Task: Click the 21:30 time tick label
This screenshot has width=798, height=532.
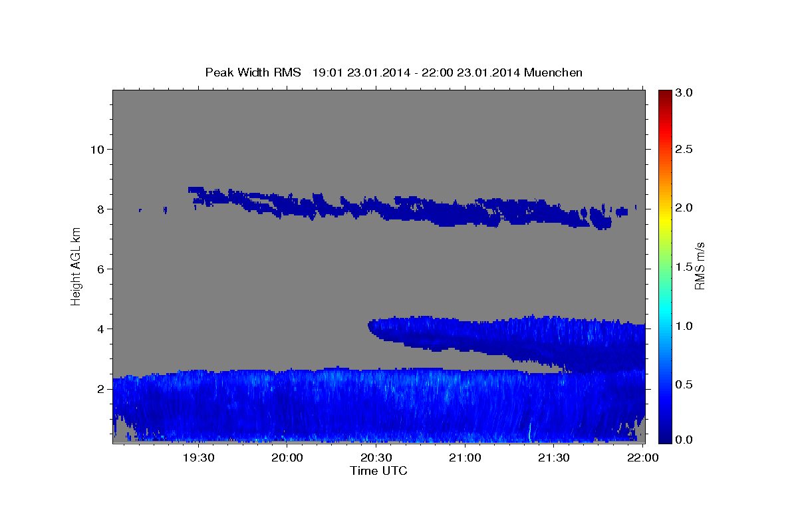Action: point(553,458)
